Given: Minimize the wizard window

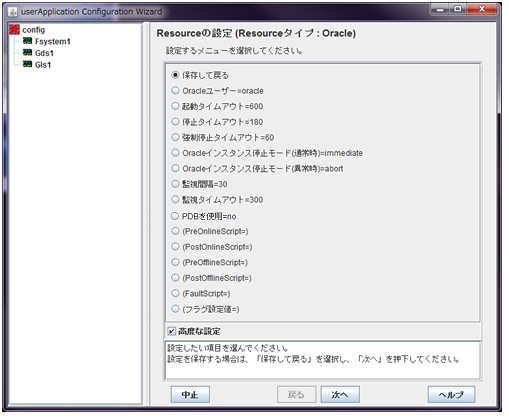Looking at the screenshot, I should click(440, 9).
